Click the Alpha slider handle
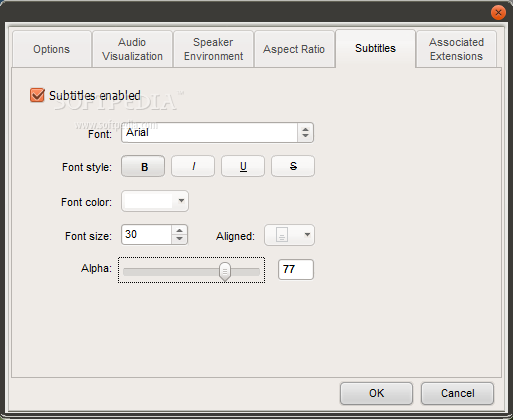This screenshot has width=513, height=420. pyautogui.click(x=225, y=271)
